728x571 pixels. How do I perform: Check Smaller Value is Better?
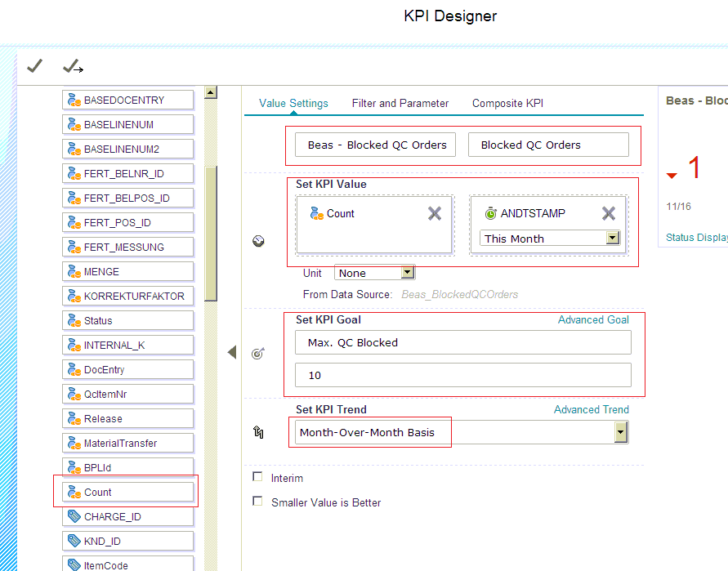pos(257,500)
